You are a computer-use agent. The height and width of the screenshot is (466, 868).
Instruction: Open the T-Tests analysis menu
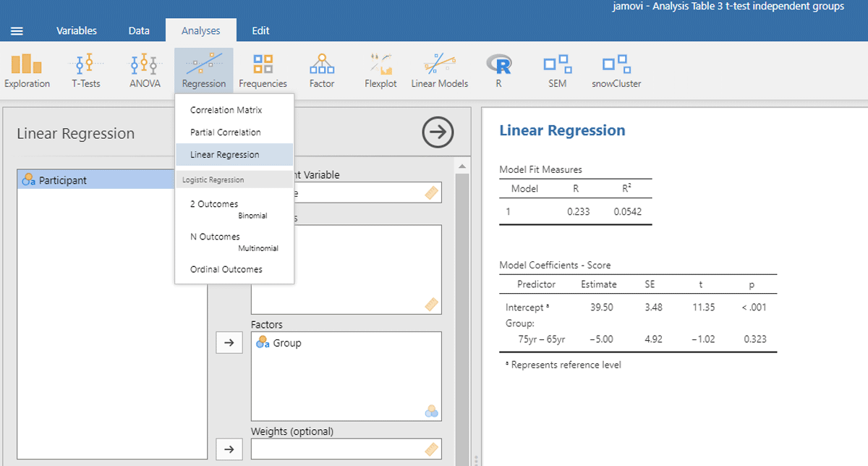(x=85, y=71)
